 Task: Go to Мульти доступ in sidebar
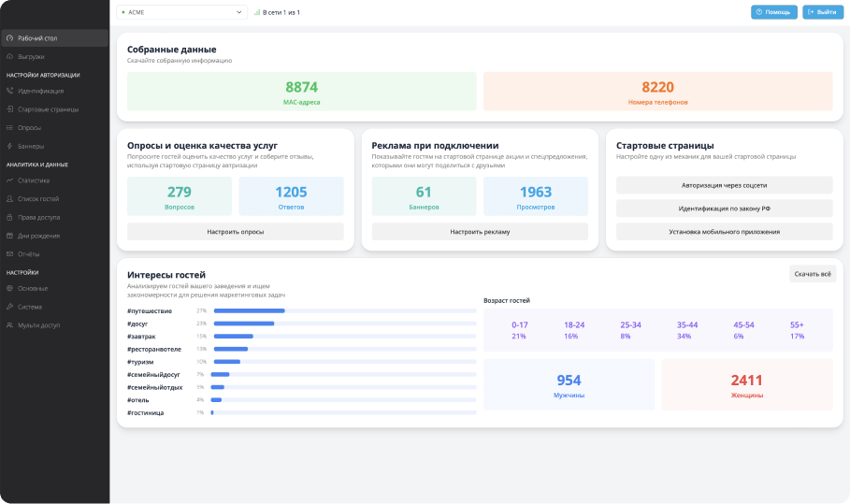tap(38, 325)
